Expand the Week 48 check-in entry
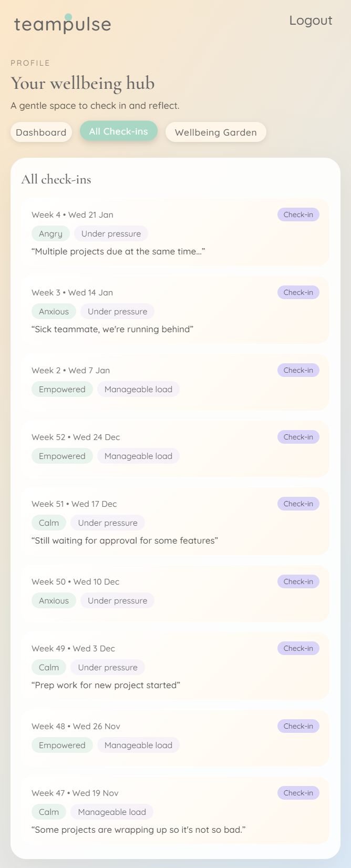351x868 pixels. [175, 738]
